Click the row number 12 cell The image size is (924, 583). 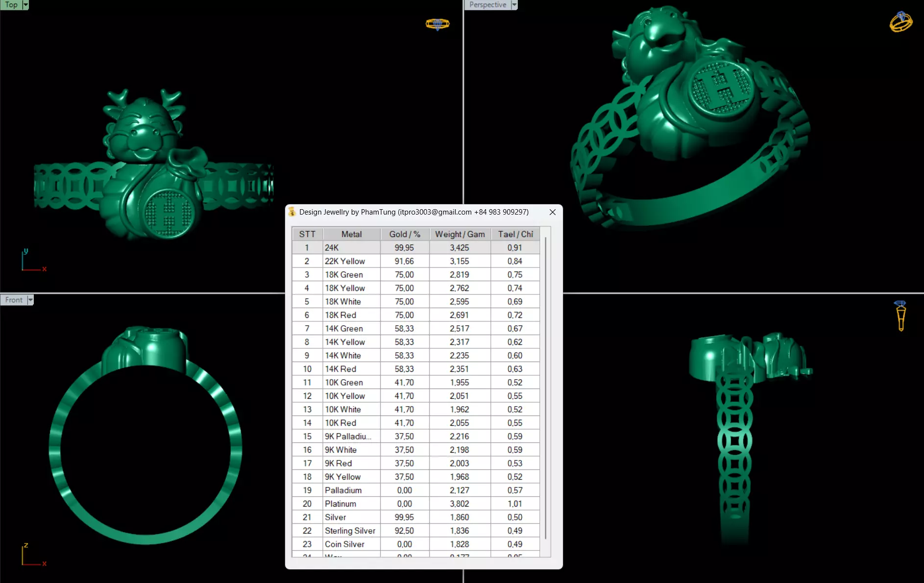[307, 396]
